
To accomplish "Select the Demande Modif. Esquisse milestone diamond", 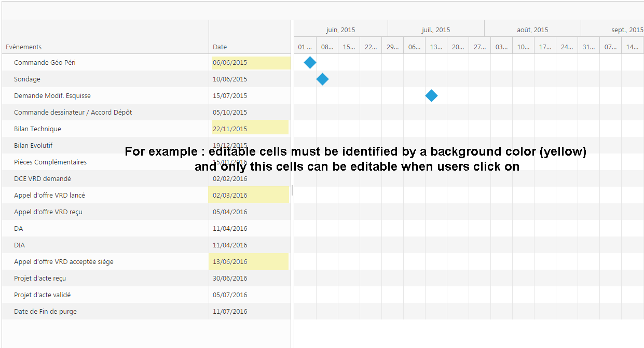I will pyautogui.click(x=431, y=96).
